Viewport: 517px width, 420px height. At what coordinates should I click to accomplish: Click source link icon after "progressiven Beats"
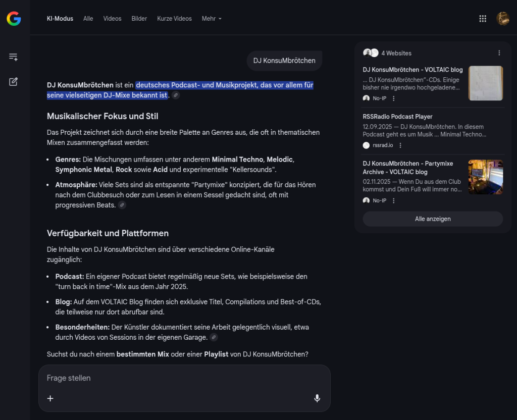pos(122,205)
